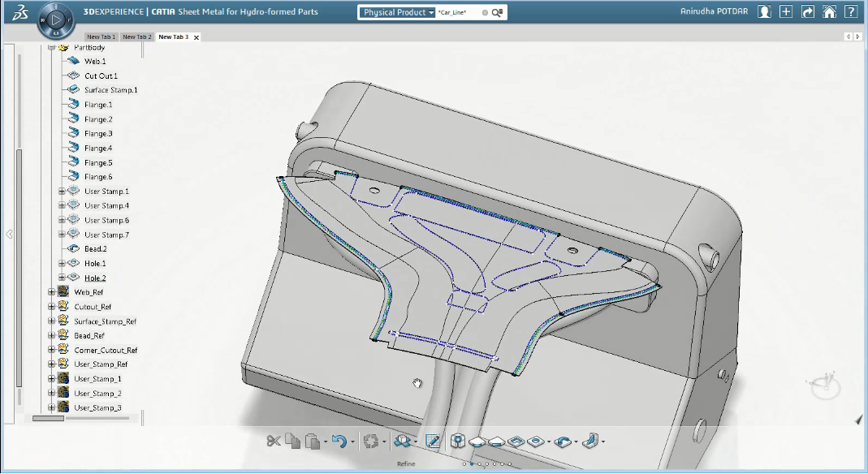Collapse the tree panel with left chevron
Viewport: 868px width, 474px height.
[10, 235]
